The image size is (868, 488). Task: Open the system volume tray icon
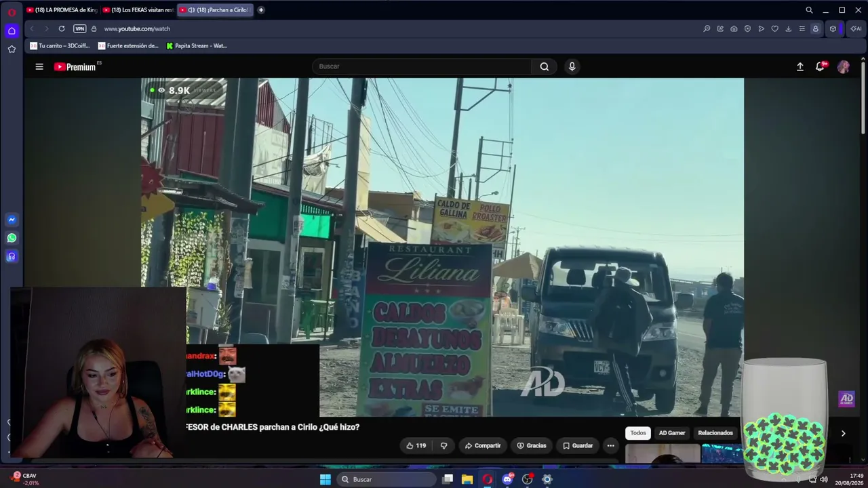click(x=824, y=479)
